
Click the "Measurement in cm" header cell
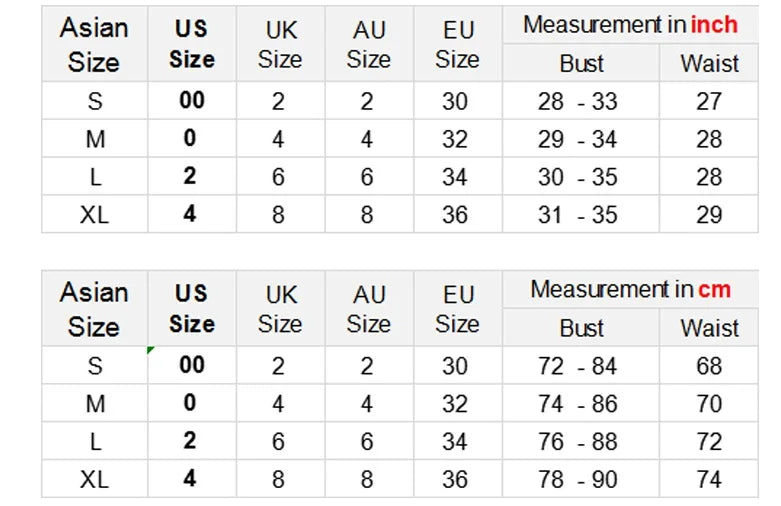coord(630,290)
